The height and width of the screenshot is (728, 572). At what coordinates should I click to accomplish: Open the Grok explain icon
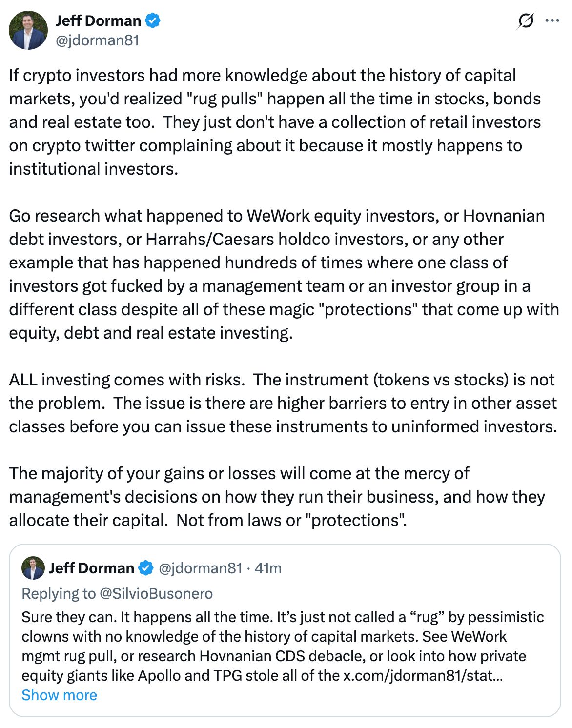tap(525, 21)
